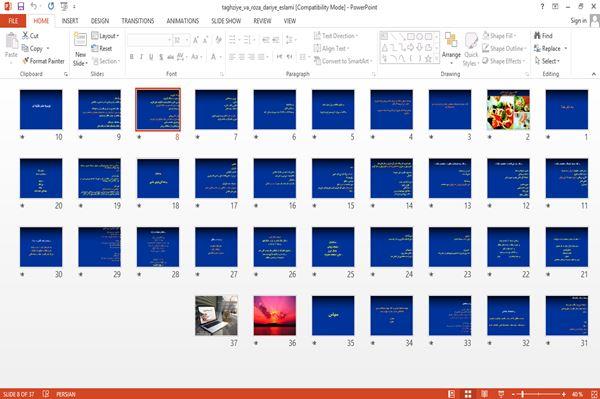The image size is (600, 399).
Task: Collapse the ribbon with the chevron
Action: pyautogui.click(x=593, y=74)
